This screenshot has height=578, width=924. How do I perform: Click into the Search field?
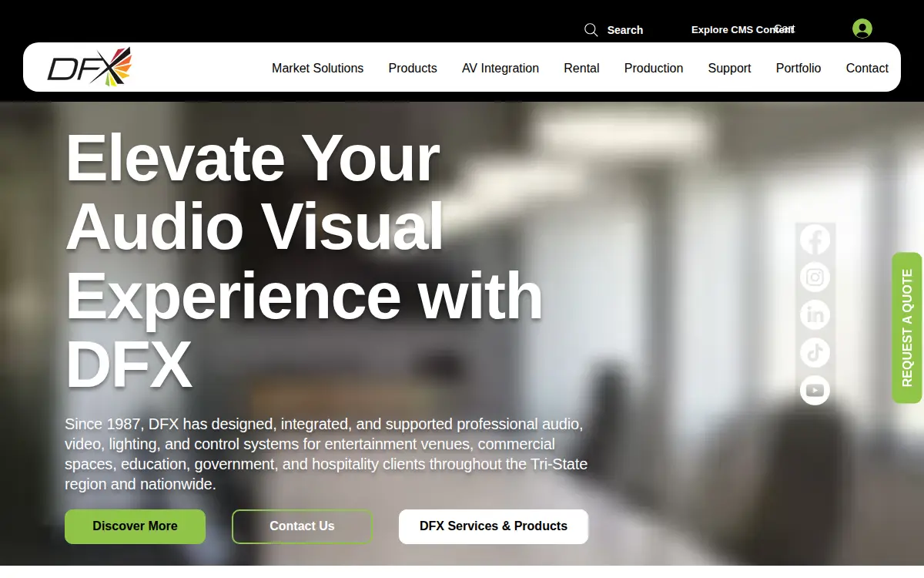(x=625, y=30)
